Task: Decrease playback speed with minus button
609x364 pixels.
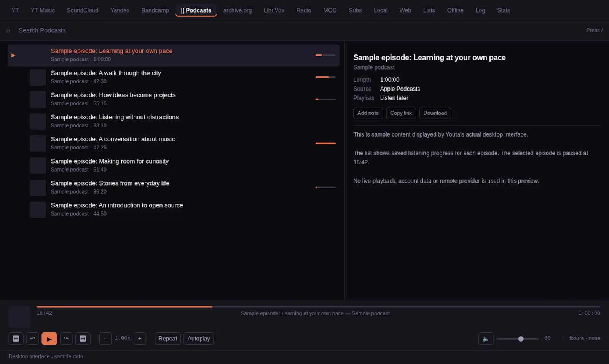Action: [105, 339]
